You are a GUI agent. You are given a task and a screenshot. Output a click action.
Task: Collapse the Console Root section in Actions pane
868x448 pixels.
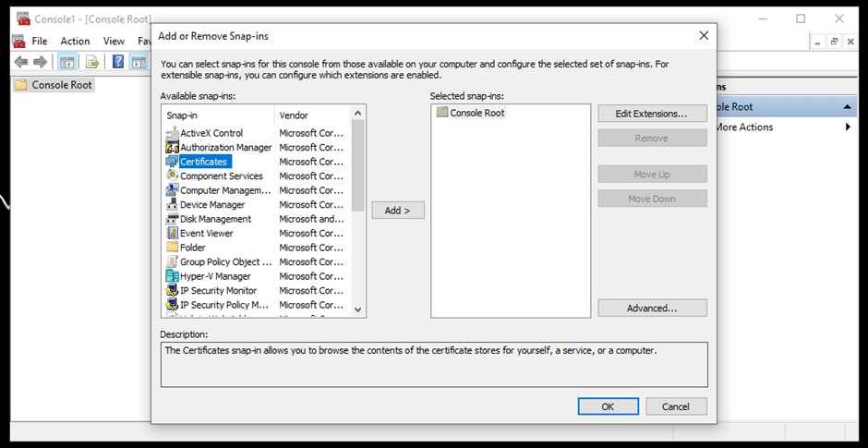(847, 107)
